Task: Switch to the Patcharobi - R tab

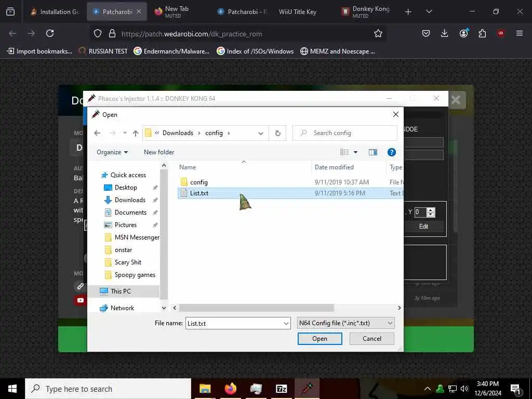Action: pos(242,11)
